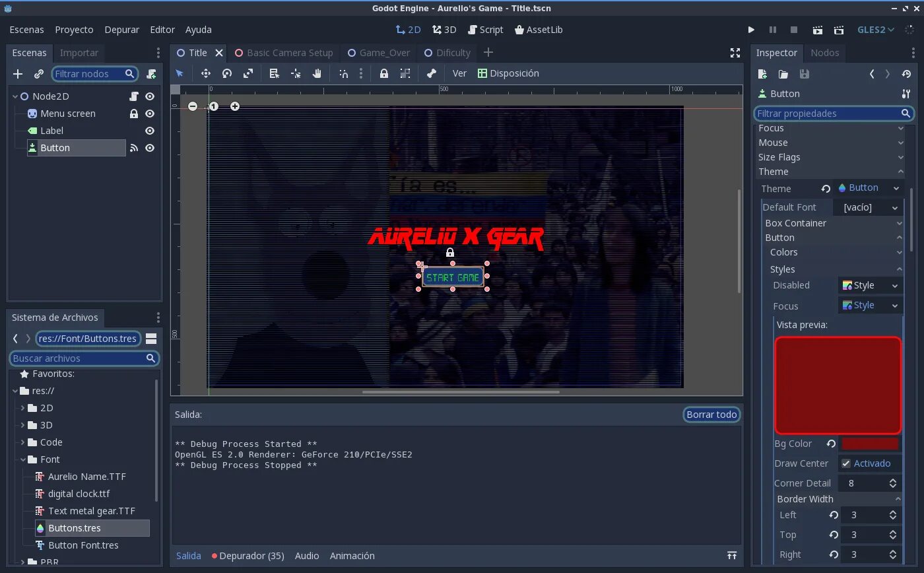Activate the Pan Mode hand tool

[317, 73]
